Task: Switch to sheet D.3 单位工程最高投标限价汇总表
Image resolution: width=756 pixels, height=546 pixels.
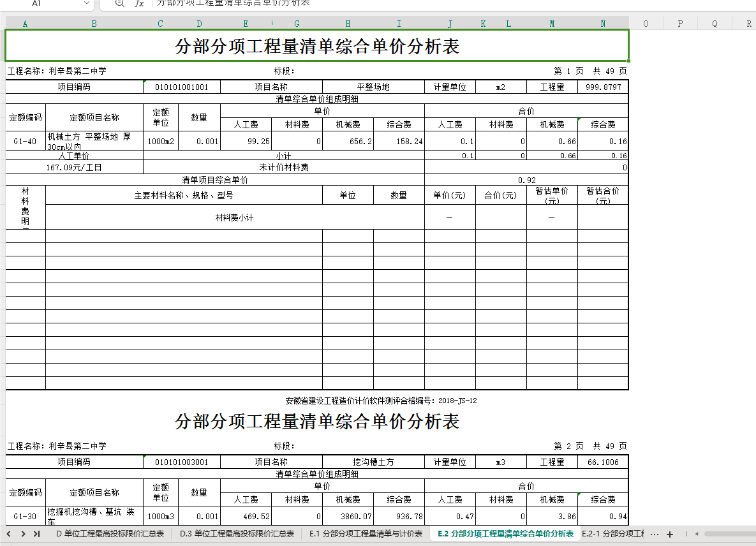Action: point(237,534)
